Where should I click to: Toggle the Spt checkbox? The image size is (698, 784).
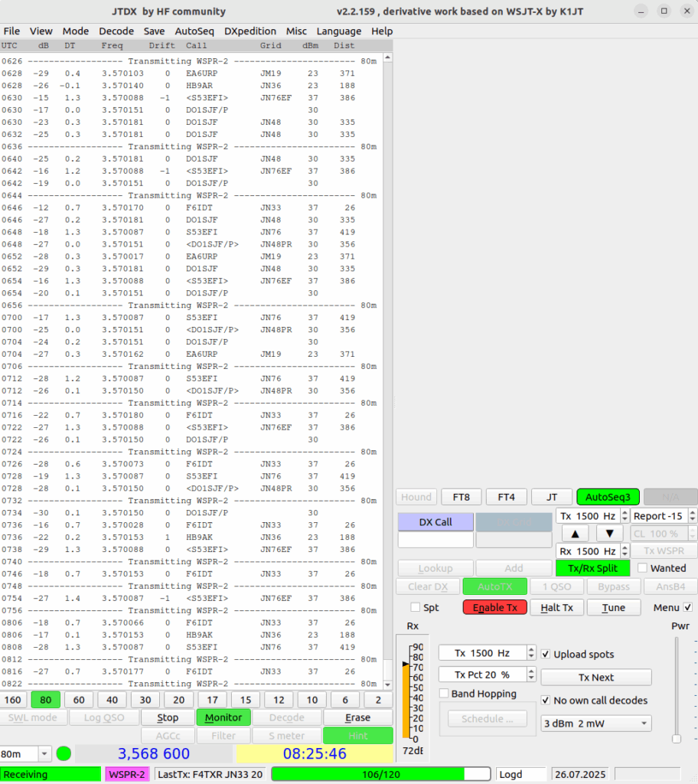(x=415, y=607)
